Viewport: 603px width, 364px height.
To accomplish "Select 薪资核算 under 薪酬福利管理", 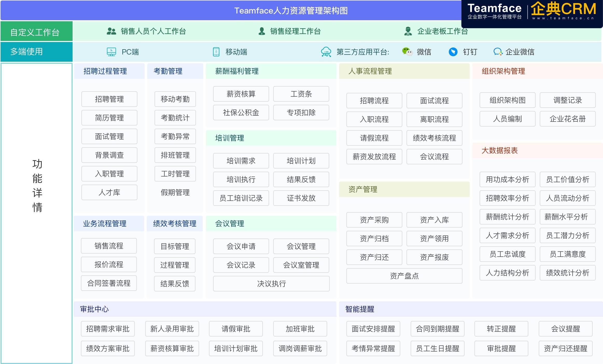I will 241,94.
